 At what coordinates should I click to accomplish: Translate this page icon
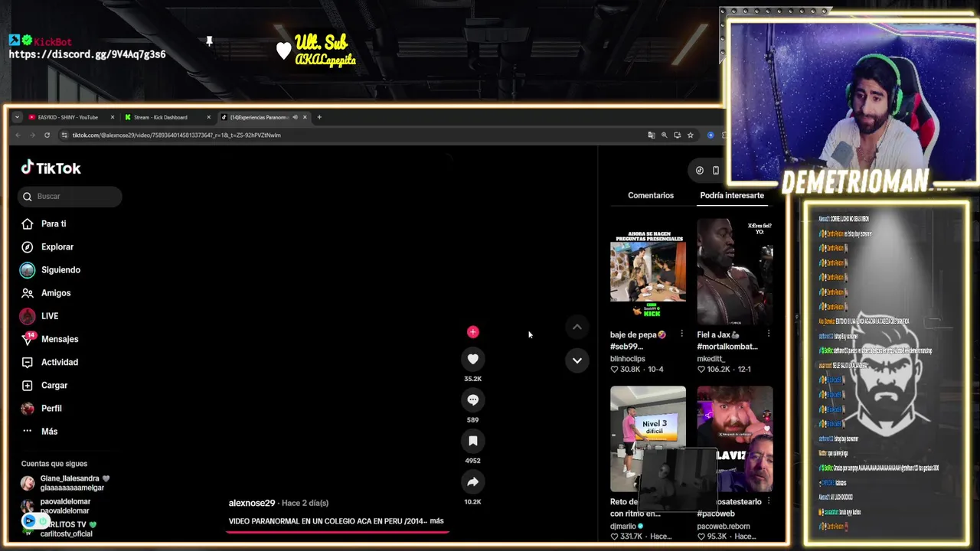pos(652,135)
